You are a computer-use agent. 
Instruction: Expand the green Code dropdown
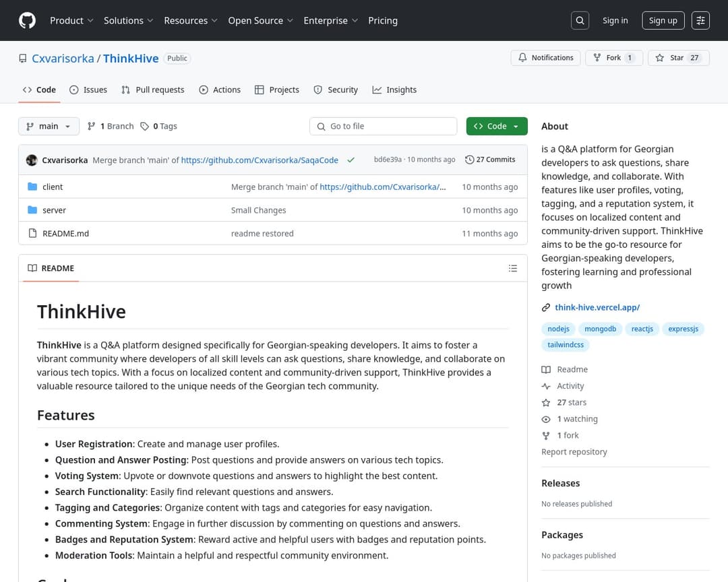[516, 126]
